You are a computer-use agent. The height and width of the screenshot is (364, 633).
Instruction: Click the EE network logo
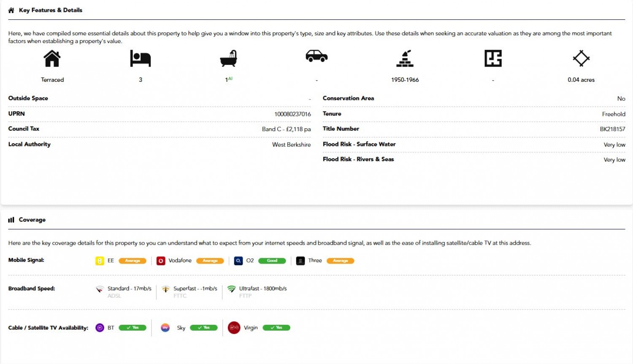coord(100,261)
